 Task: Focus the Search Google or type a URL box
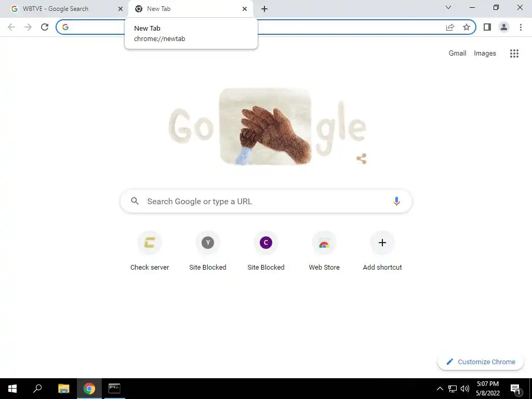click(266, 201)
